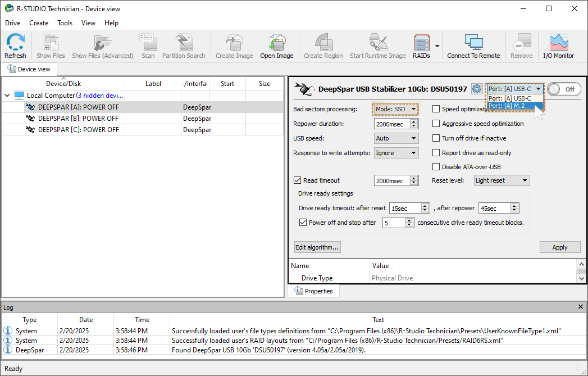Click the Partition Search toolbar icon

pos(184,42)
